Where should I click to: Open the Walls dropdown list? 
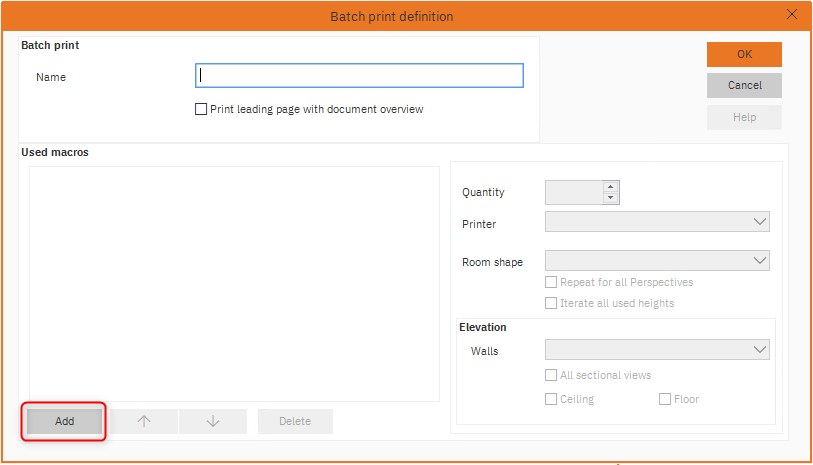point(657,349)
